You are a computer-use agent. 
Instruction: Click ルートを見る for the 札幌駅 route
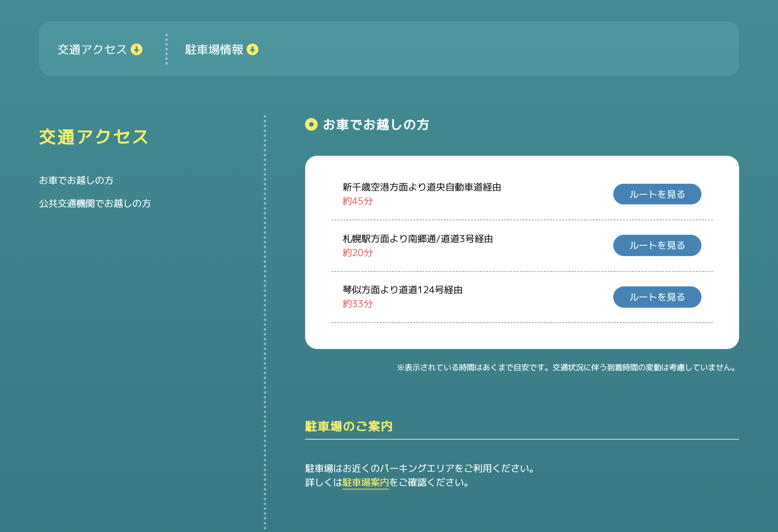[x=657, y=245]
